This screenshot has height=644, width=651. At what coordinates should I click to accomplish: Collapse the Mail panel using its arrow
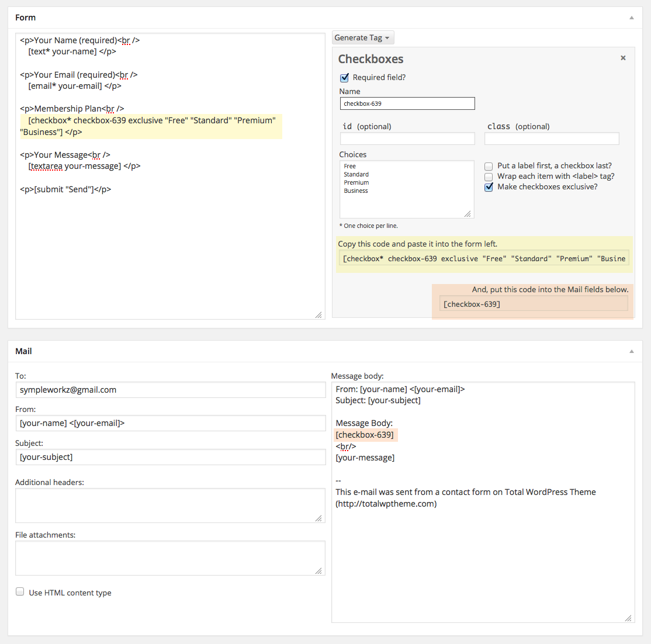pos(632,351)
